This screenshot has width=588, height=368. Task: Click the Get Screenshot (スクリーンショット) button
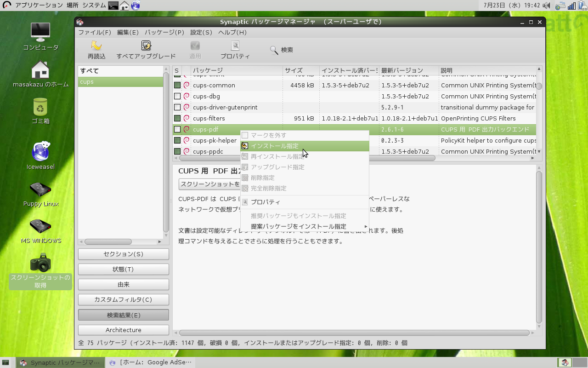click(210, 184)
